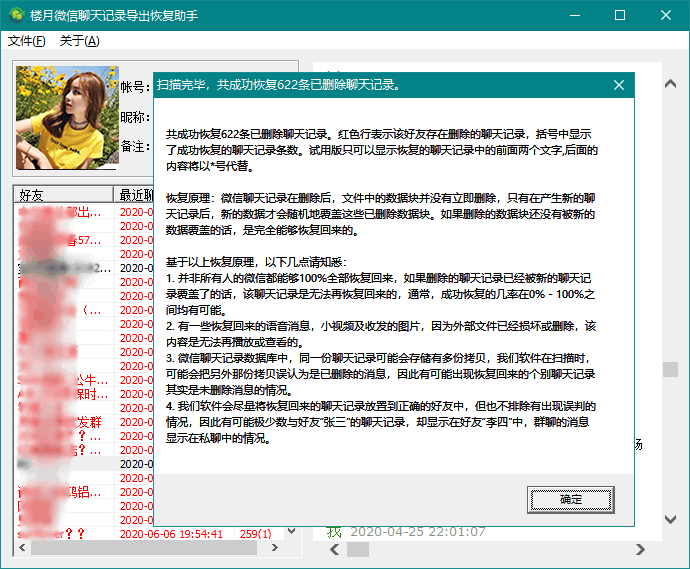Viewport: 690px width, 569px height.
Task: Click the friend list's right scroll arrow
Action: pos(275,548)
